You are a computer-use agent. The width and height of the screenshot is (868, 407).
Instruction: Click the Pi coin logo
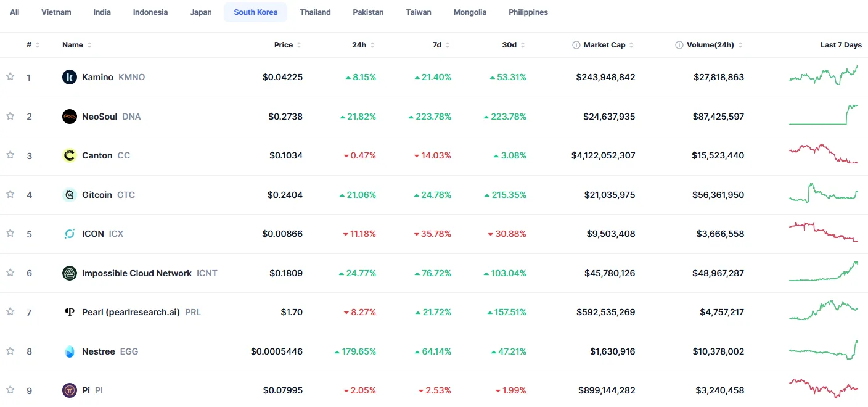[x=70, y=390]
